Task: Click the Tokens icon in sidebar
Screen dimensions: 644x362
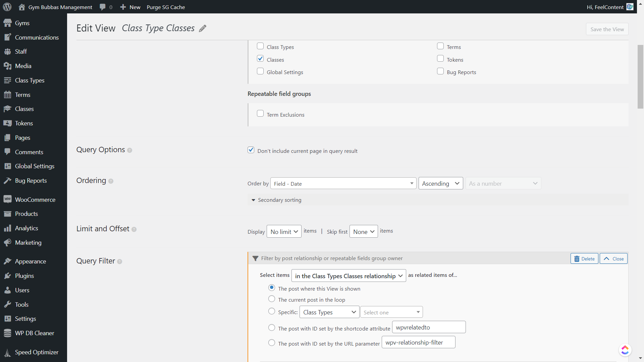Action: (x=7, y=123)
